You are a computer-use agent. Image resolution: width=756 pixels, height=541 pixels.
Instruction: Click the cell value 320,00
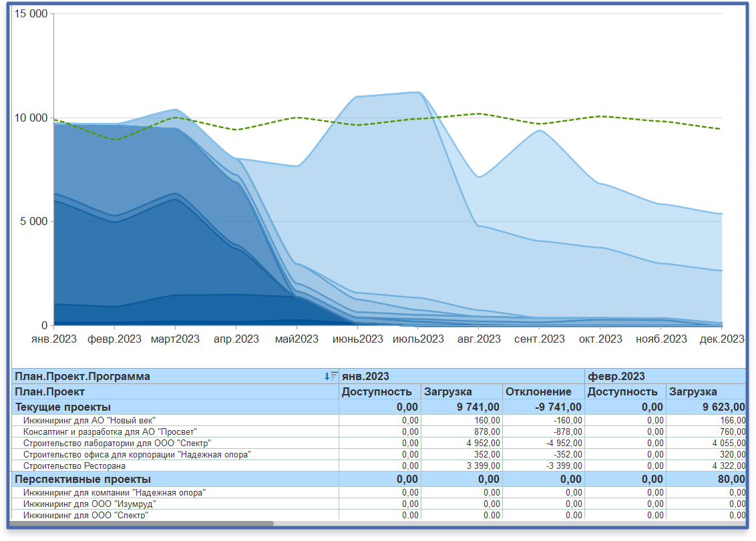point(733,454)
